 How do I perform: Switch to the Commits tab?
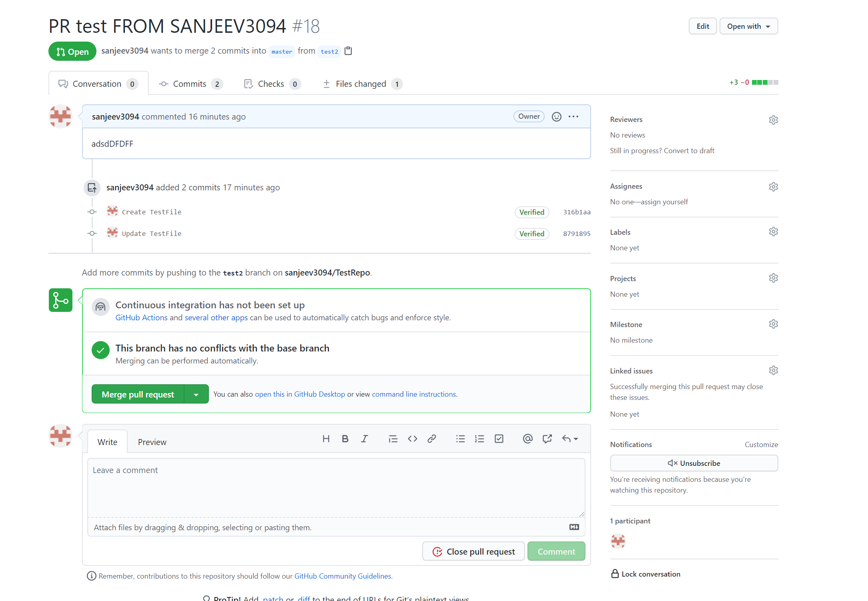tap(190, 84)
